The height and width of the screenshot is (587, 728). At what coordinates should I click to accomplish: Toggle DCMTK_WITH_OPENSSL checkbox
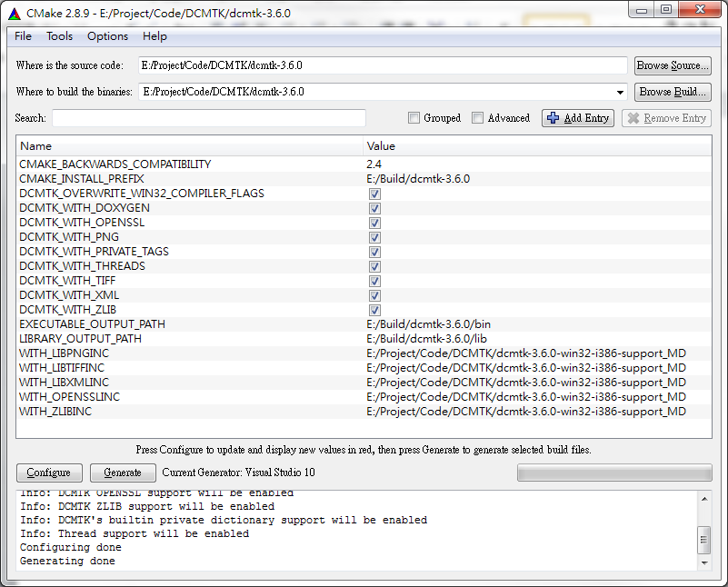pos(374,223)
